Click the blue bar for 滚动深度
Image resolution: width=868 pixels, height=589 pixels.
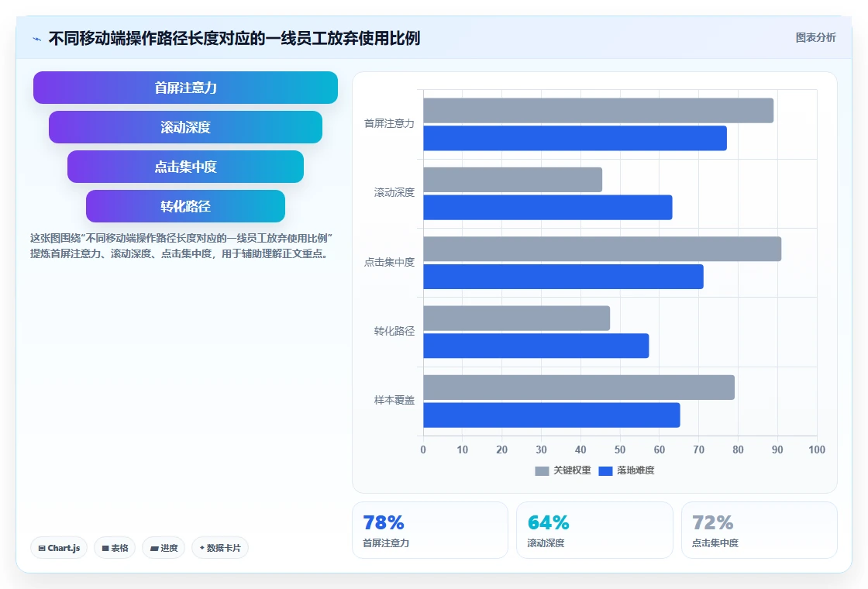[x=548, y=208]
